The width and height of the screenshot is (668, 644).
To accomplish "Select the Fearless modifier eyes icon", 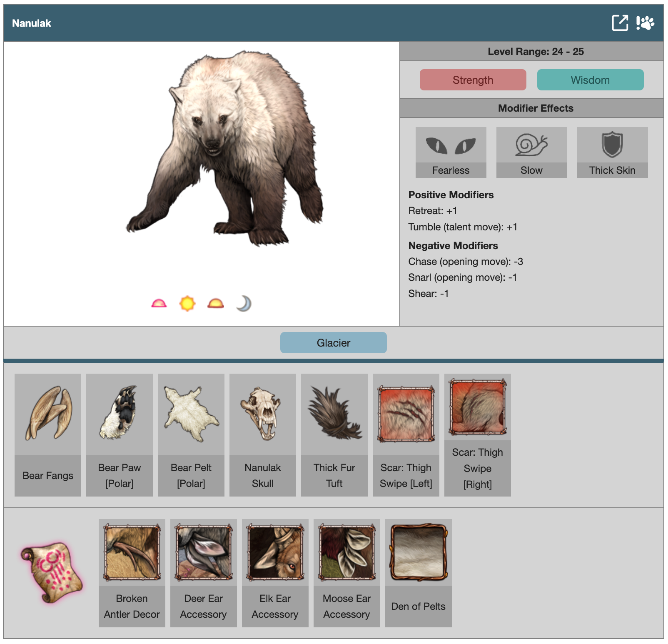I will point(451,145).
